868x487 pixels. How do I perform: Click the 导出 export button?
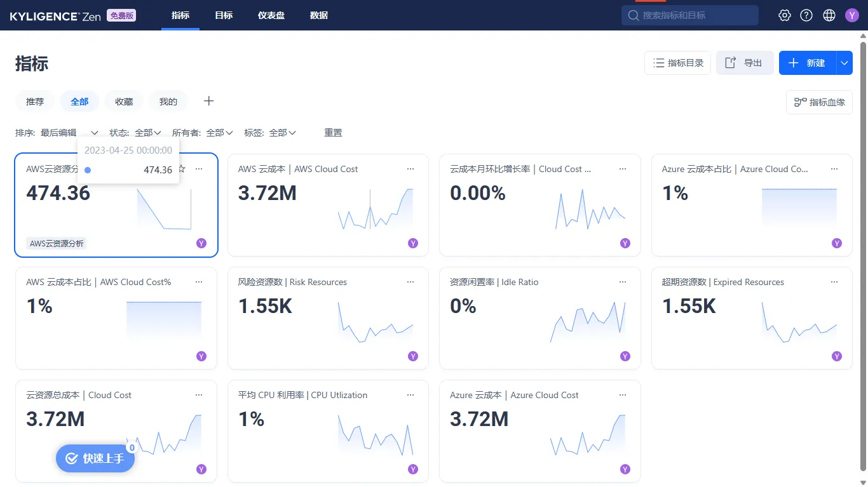click(x=745, y=63)
